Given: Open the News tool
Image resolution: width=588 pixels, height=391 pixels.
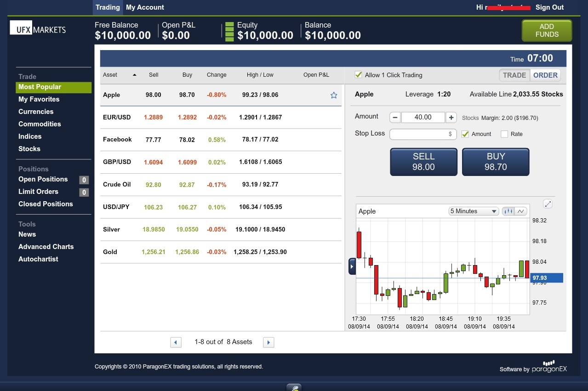Looking at the screenshot, I should [x=27, y=234].
